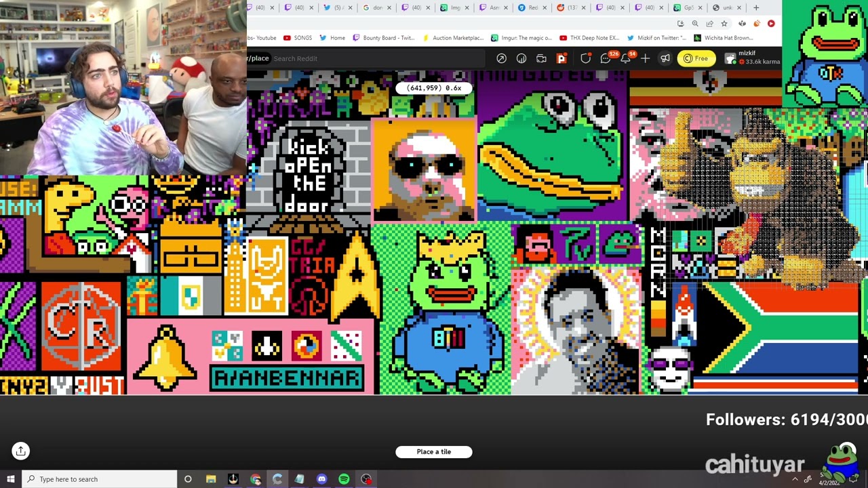868x488 pixels.
Task: Click the Place a tile button
Action: click(x=434, y=451)
